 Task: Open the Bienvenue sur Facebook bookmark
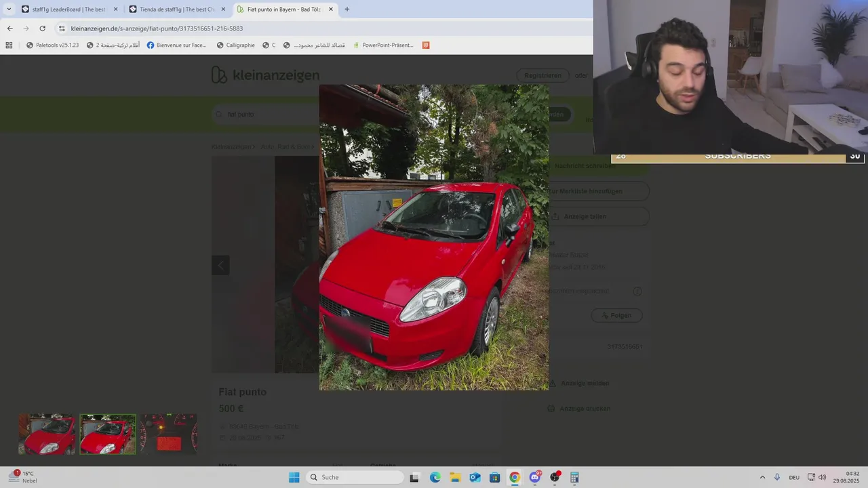(x=176, y=45)
